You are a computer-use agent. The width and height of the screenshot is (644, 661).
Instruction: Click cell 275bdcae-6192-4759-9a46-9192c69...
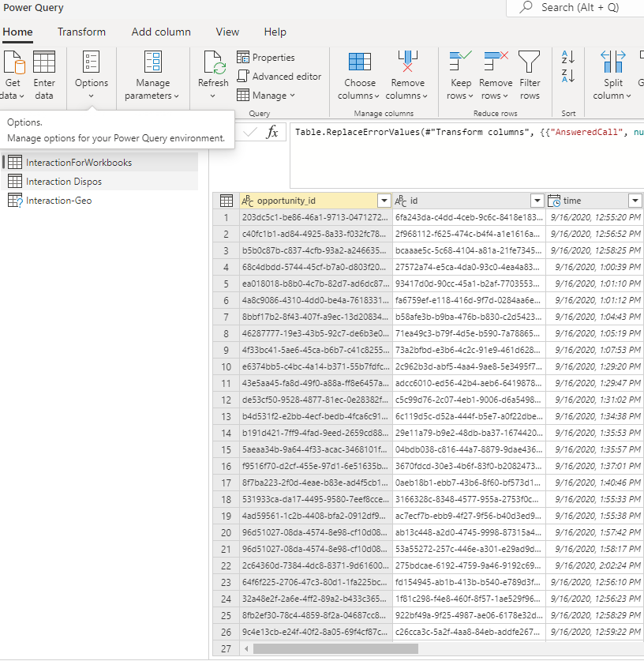[469, 565]
